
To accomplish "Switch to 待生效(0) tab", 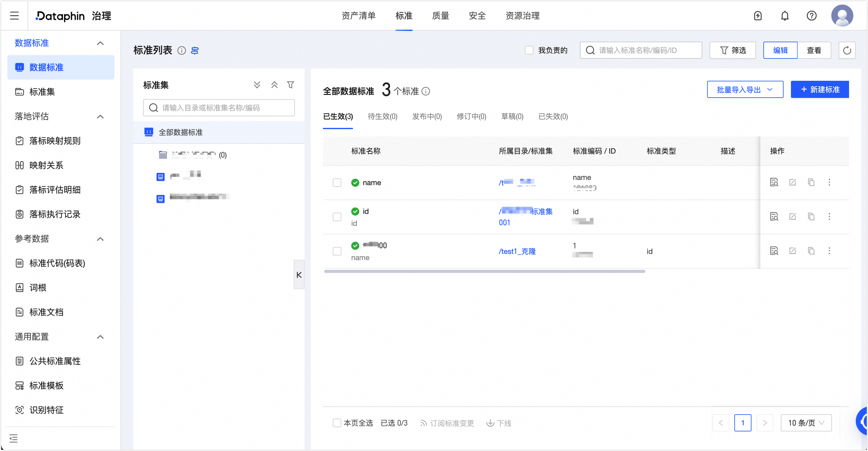I will click(x=382, y=117).
